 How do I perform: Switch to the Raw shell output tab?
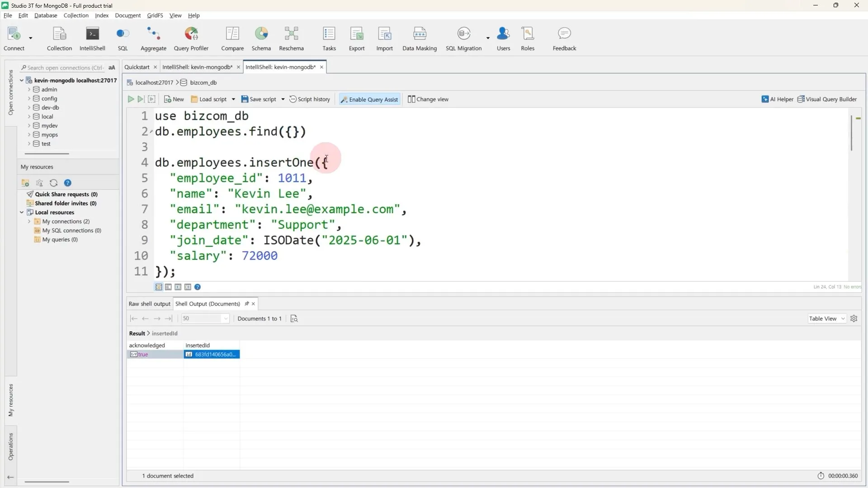(149, 304)
